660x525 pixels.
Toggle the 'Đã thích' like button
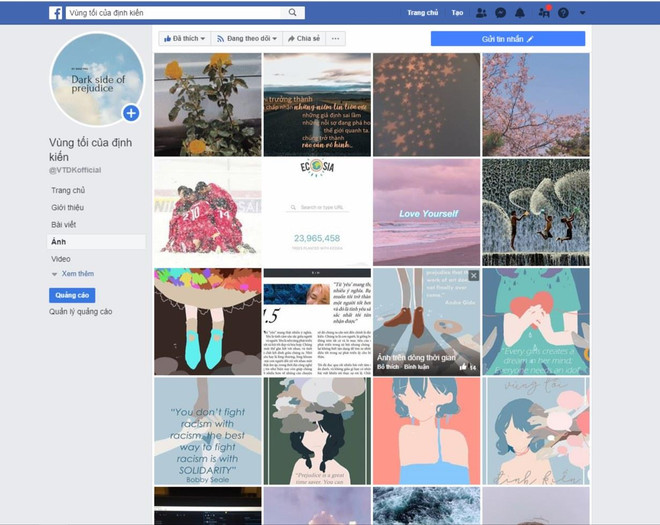[x=184, y=38]
